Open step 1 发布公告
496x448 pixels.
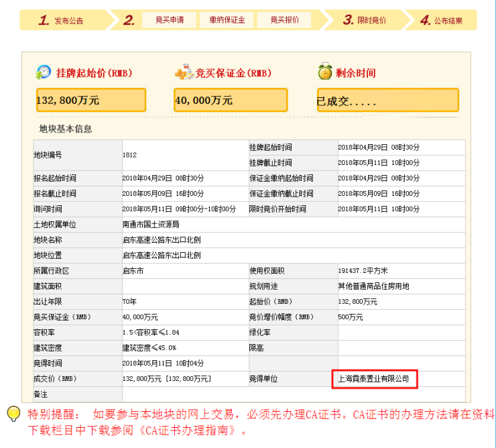click(x=62, y=20)
